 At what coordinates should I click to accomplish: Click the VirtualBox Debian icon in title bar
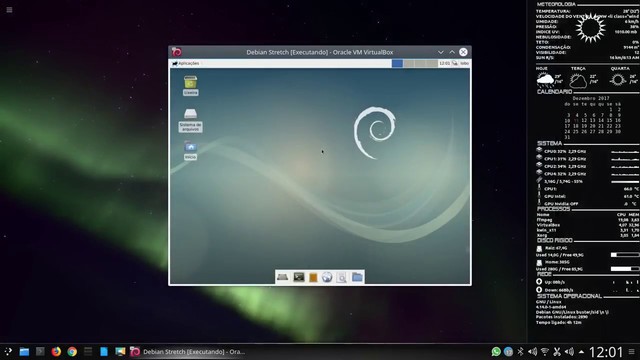[x=176, y=52]
